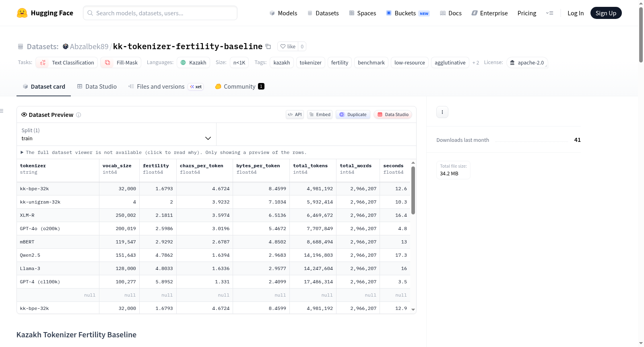Image resolution: width=644 pixels, height=347 pixels.
Task: Open Data Studio from the preview header
Action: 393,114
